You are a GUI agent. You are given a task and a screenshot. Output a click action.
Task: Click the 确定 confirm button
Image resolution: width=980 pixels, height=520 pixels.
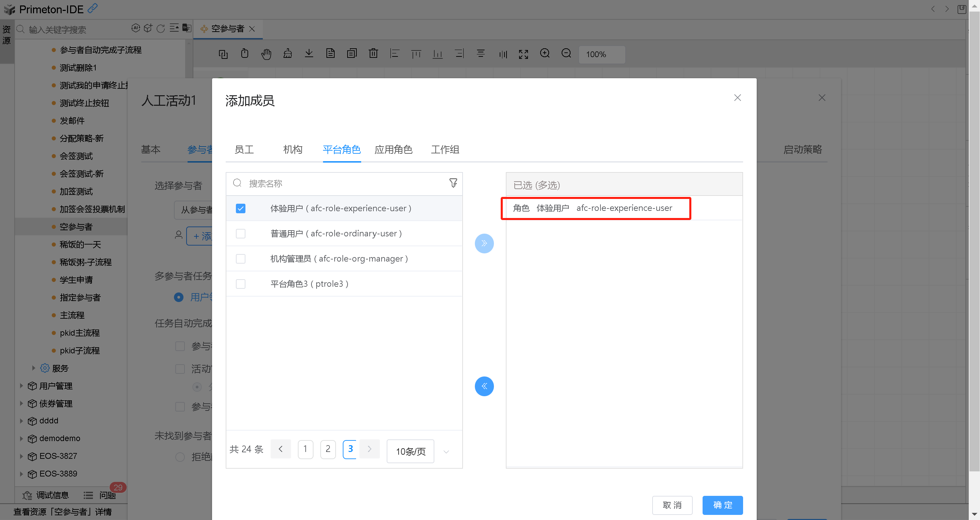[722, 505]
